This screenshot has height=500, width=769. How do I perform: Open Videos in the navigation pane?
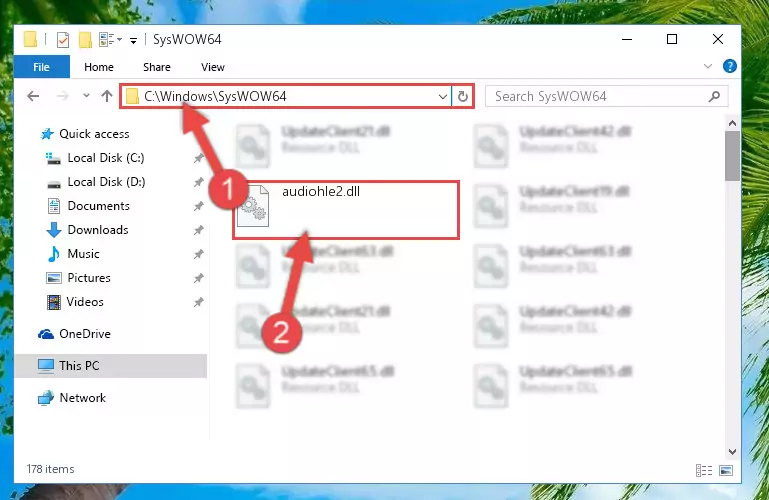[x=85, y=302]
